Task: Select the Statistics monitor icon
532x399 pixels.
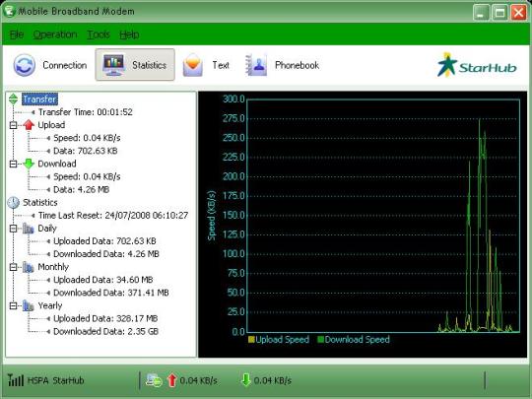Action: [x=113, y=65]
